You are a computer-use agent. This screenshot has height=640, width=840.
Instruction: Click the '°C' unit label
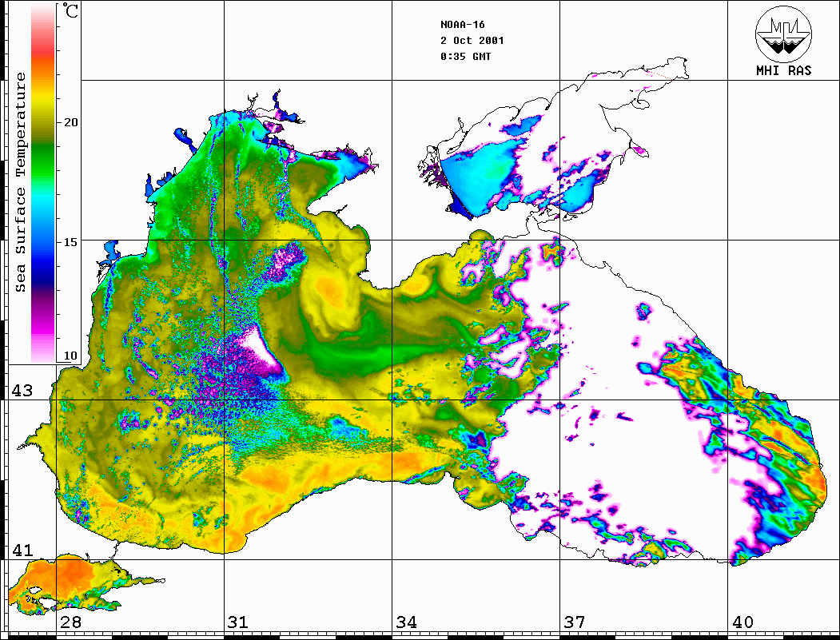click(x=70, y=10)
